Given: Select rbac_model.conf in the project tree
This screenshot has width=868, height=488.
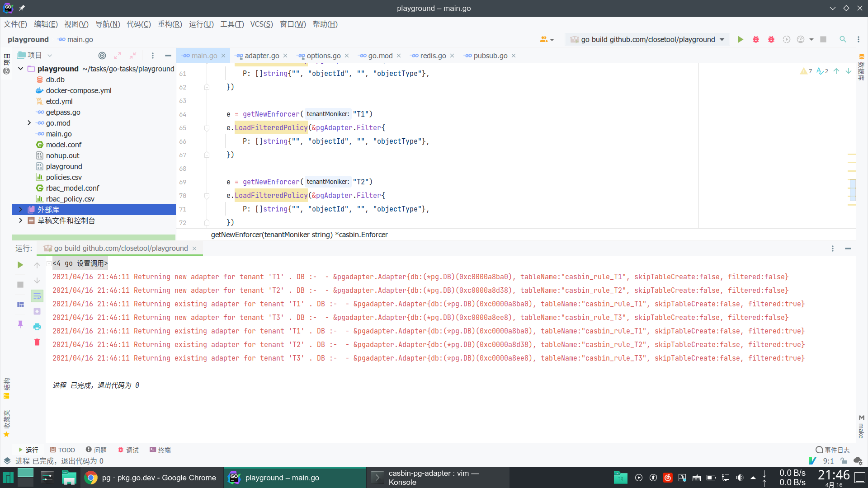Looking at the screenshot, I should click(x=73, y=188).
